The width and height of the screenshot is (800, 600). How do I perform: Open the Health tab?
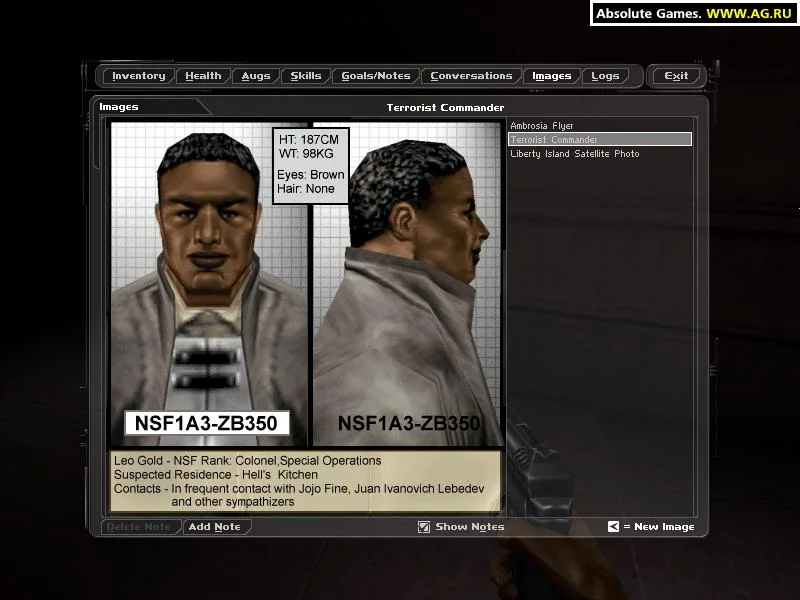(x=203, y=75)
